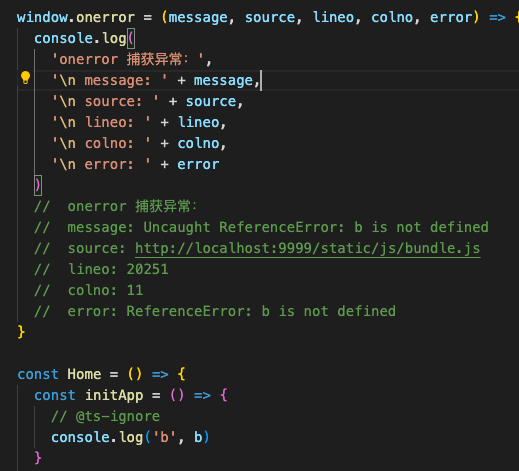
Task: Click the initApp function name
Action: 114,395
